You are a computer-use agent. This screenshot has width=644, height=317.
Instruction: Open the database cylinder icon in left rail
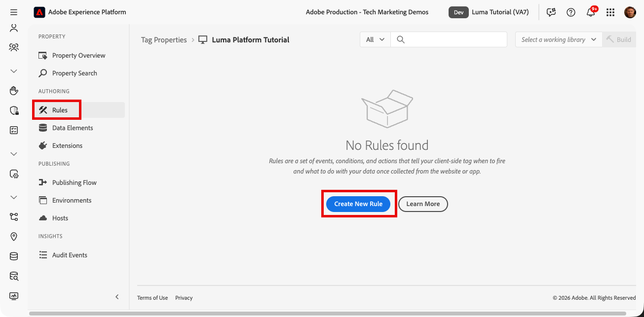point(14,256)
